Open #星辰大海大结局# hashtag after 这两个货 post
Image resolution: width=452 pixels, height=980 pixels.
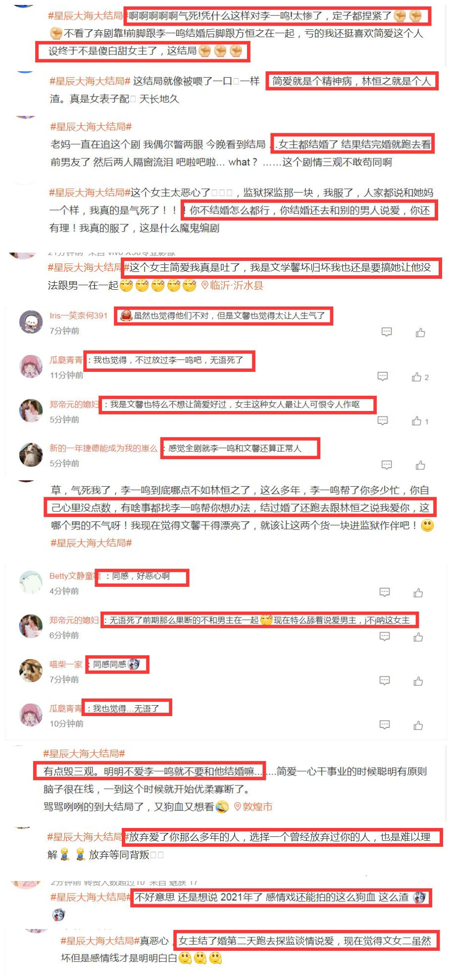pyautogui.click(x=92, y=543)
